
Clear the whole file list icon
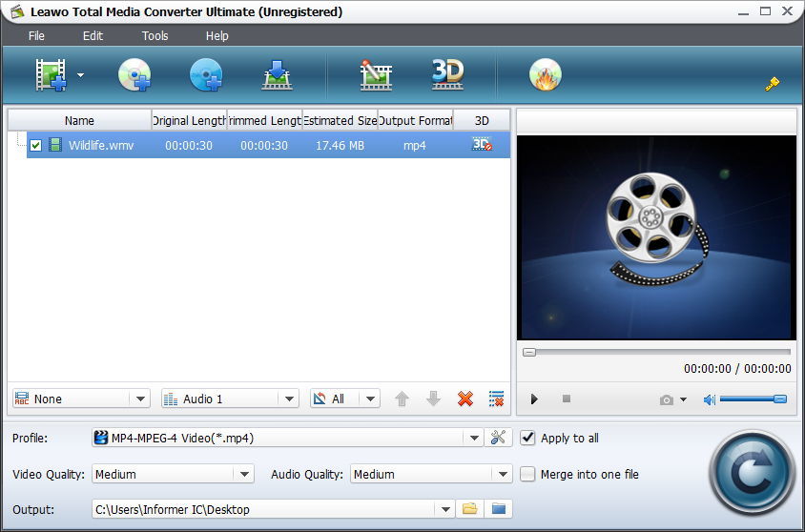(497, 399)
